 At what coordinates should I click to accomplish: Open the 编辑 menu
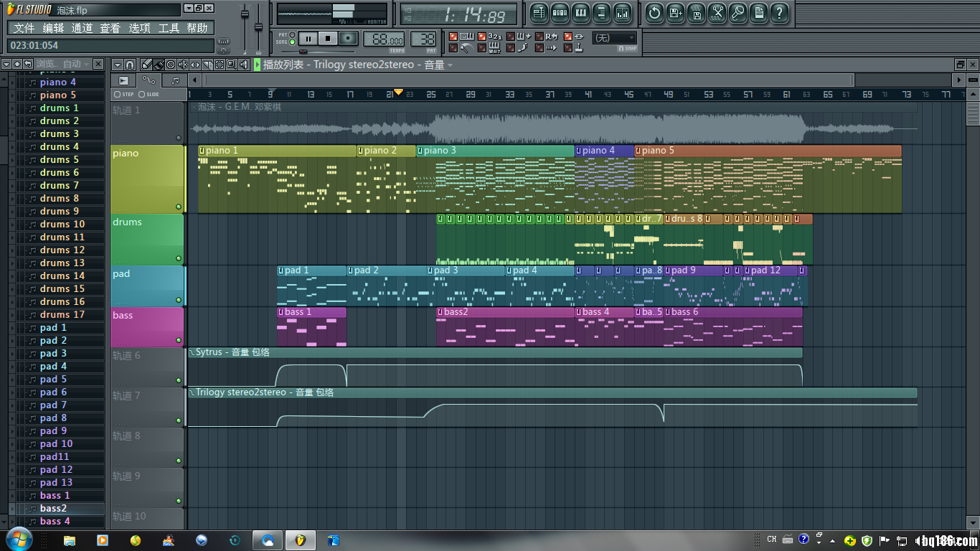coord(53,28)
